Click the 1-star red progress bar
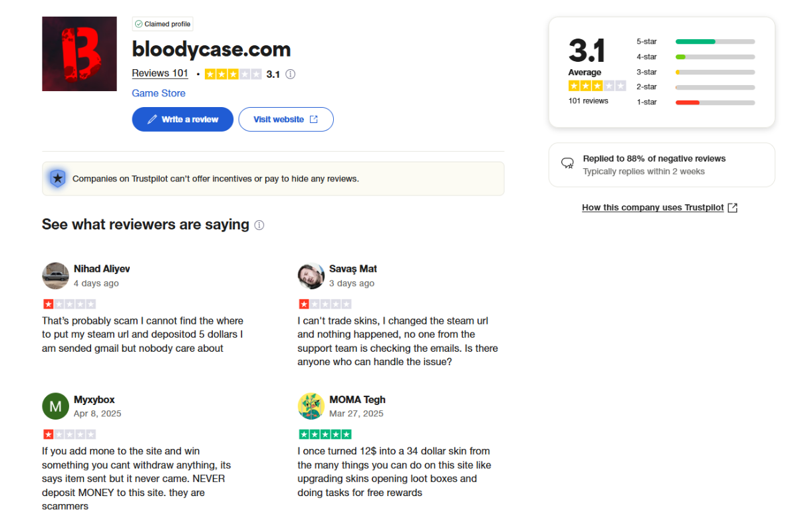The height and width of the screenshot is (532, 798). (x=686, y=102)
